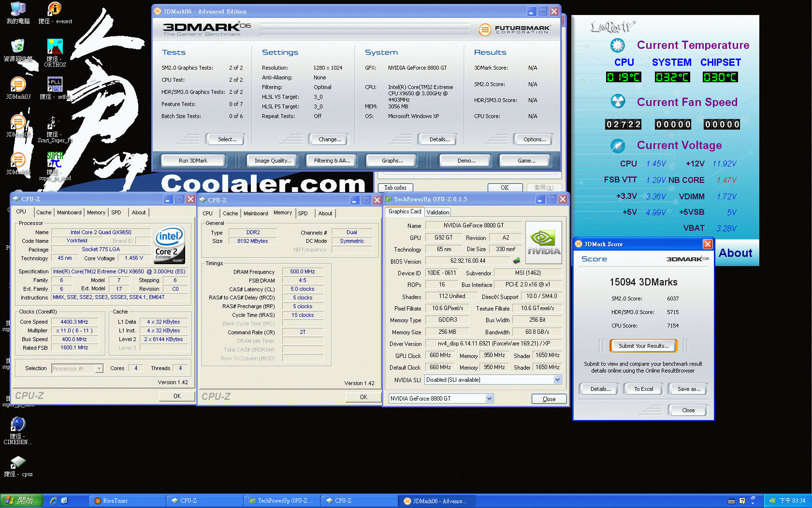Open the 3DMark03 desktop icon
This screenshot has width=812, height=508.
click(18, 88)
